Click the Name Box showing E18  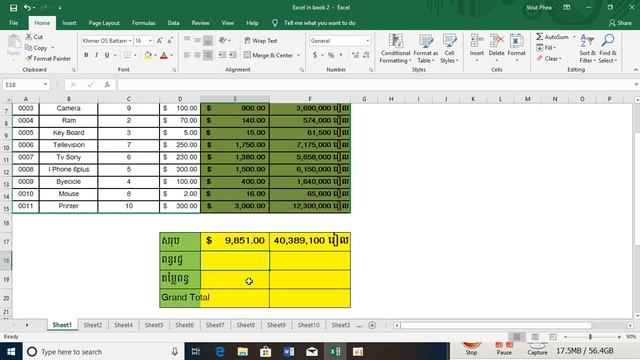[x=26, y=84]
